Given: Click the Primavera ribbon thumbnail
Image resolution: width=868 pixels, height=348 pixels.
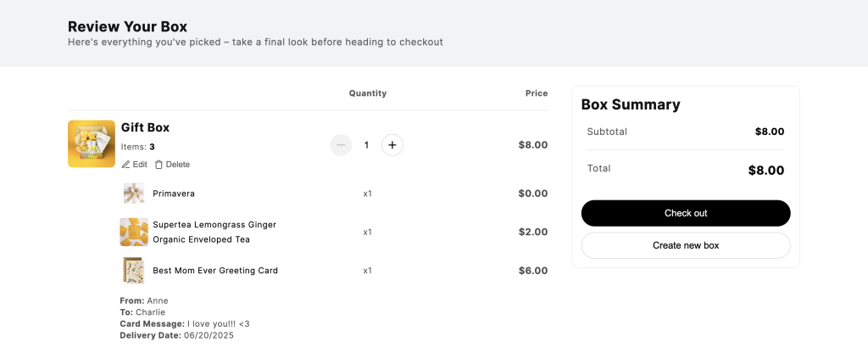Looking at the screenshot, I should (133, 194).
